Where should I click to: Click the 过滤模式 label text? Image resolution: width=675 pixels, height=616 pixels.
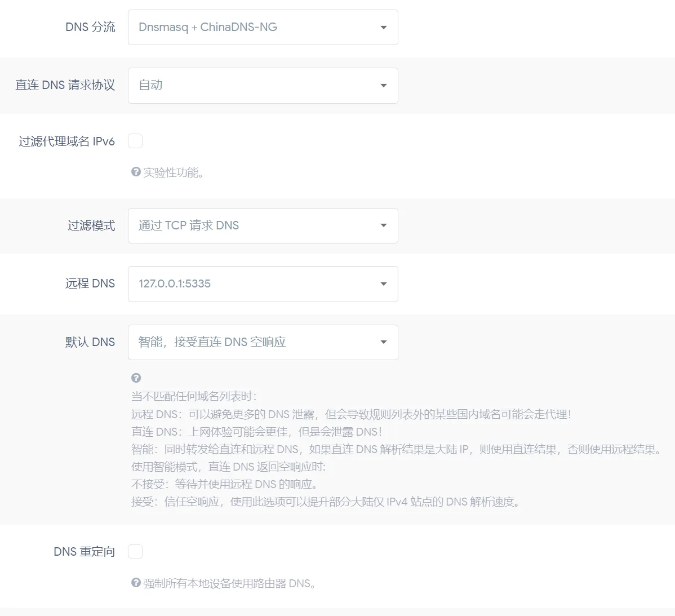(91, 225)
